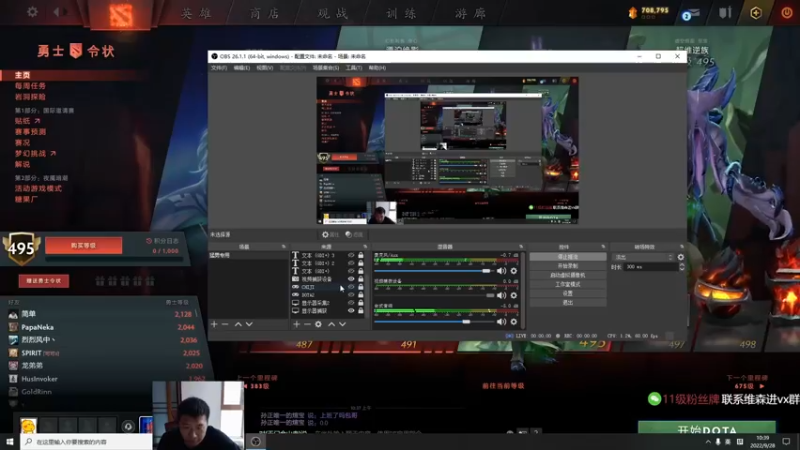Click the Windows Start button
Screen dimensions: 800x450
10,441
